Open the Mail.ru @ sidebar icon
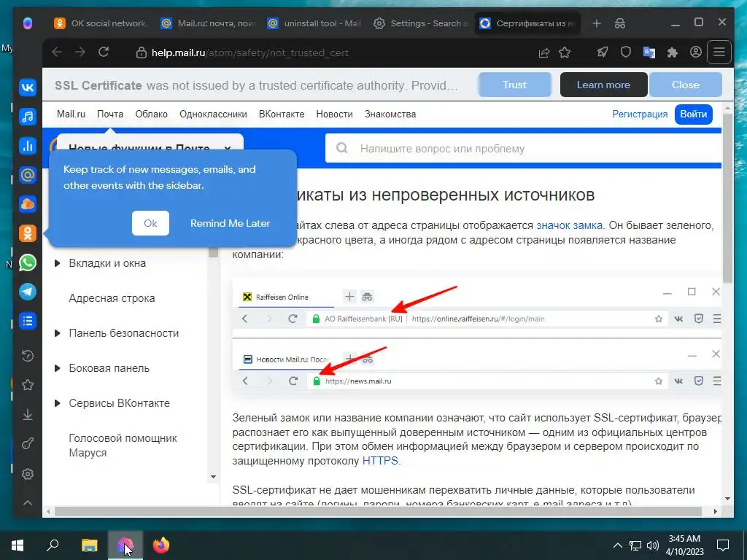The image size is (747, 560). 28,175
